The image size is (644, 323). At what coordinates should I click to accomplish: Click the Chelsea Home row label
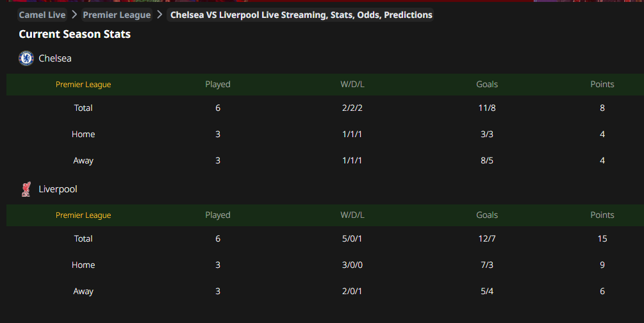pyautogui.click(x=83, y=134)
